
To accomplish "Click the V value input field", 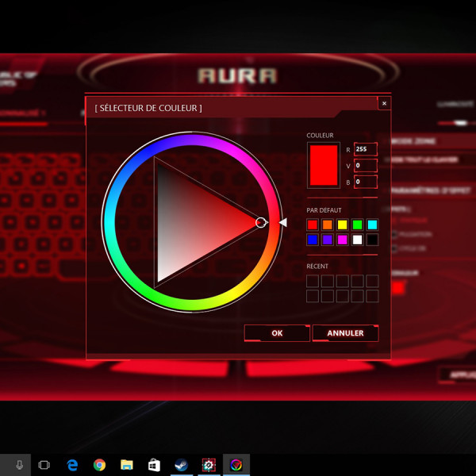I will [366, 165].
